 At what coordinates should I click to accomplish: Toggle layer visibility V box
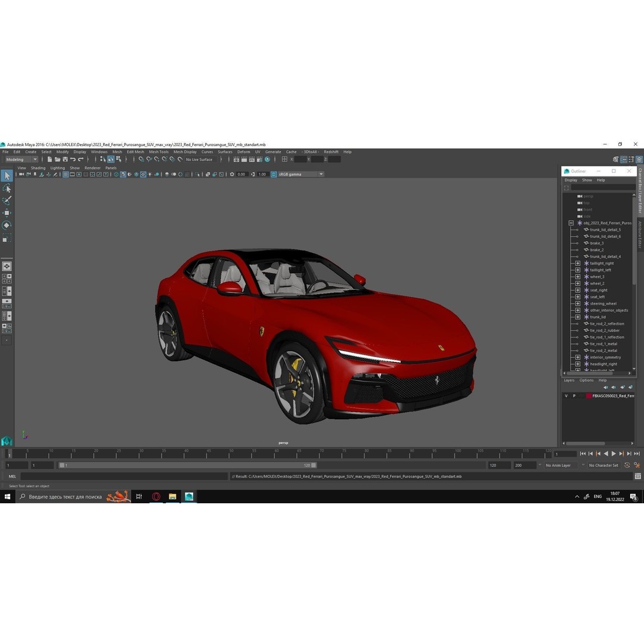[x=566, y=396]
